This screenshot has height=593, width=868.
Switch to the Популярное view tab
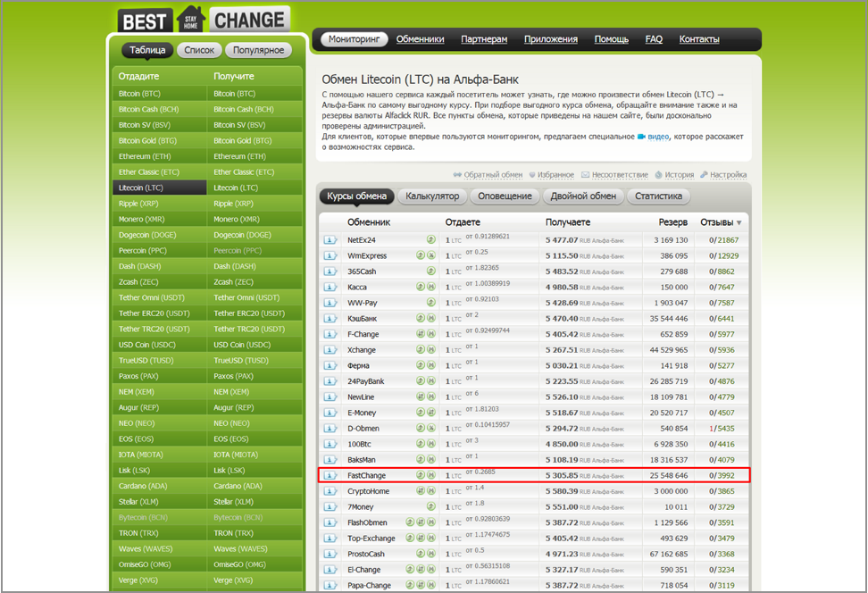pyautogui.click(x=258, y=50)
